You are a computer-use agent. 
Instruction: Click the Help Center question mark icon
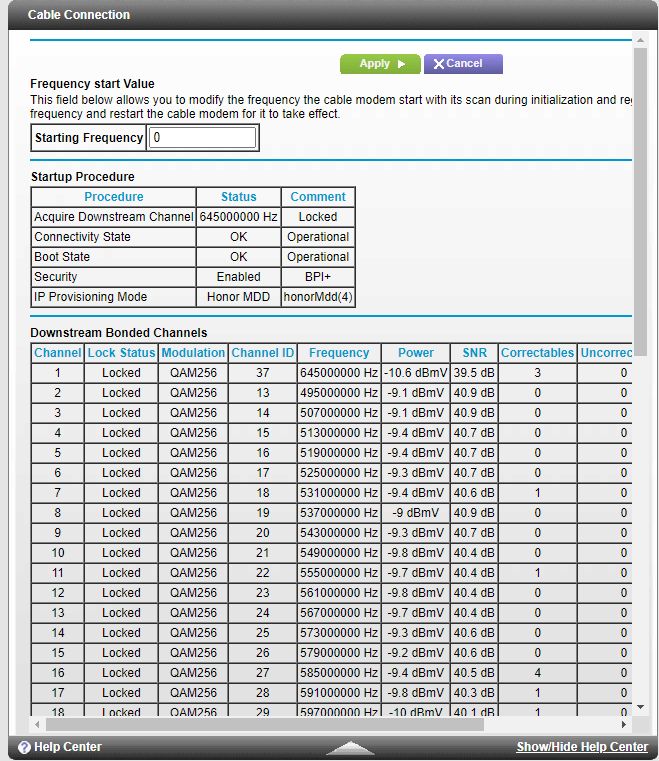[x=24, y=747]
